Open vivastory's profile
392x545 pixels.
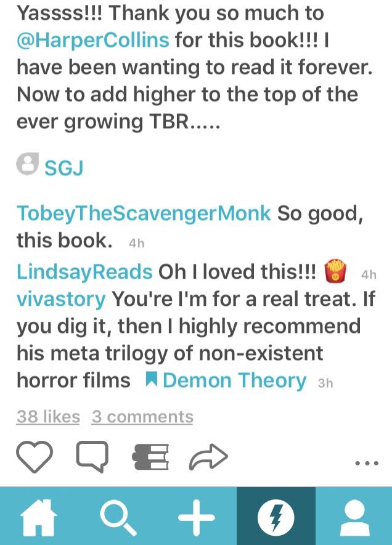pyautogui.click(x=61, y=299)
